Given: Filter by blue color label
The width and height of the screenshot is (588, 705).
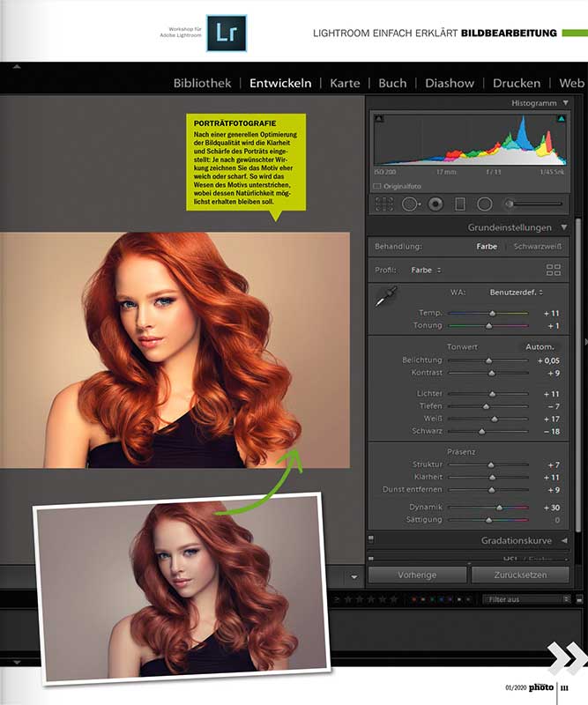Looking at the screenshot, I should pos(442,599).
